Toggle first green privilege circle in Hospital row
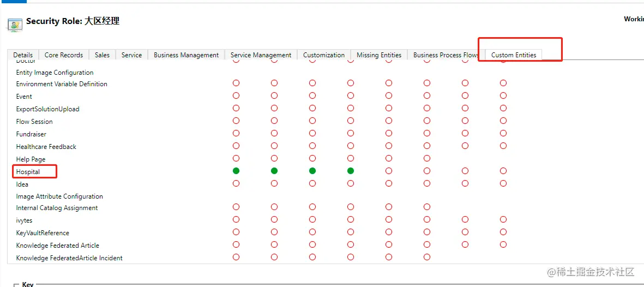Viewport: 644px width, 287px height. point(236,171)
